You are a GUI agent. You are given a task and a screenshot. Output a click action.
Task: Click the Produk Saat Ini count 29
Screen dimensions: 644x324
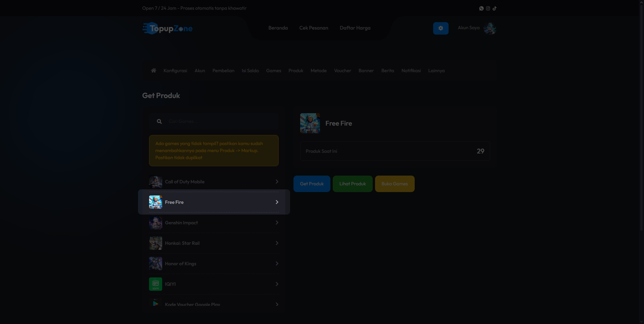coord(480,151)
